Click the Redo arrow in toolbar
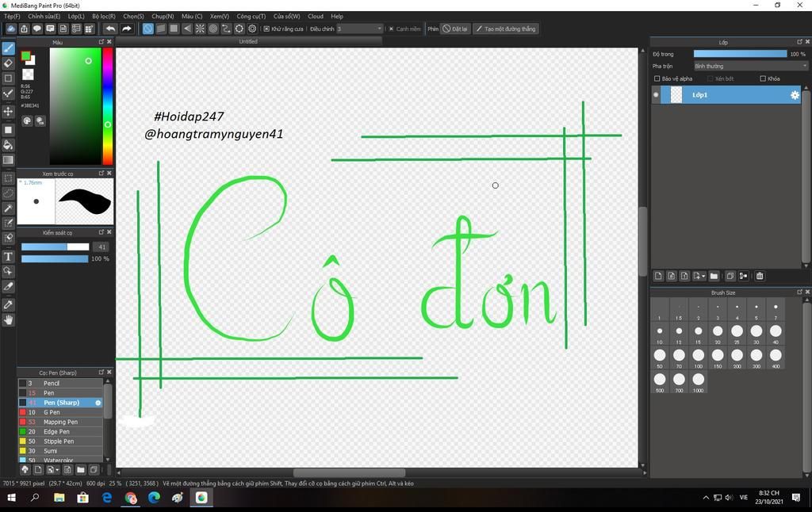 [x=126, y=29]
